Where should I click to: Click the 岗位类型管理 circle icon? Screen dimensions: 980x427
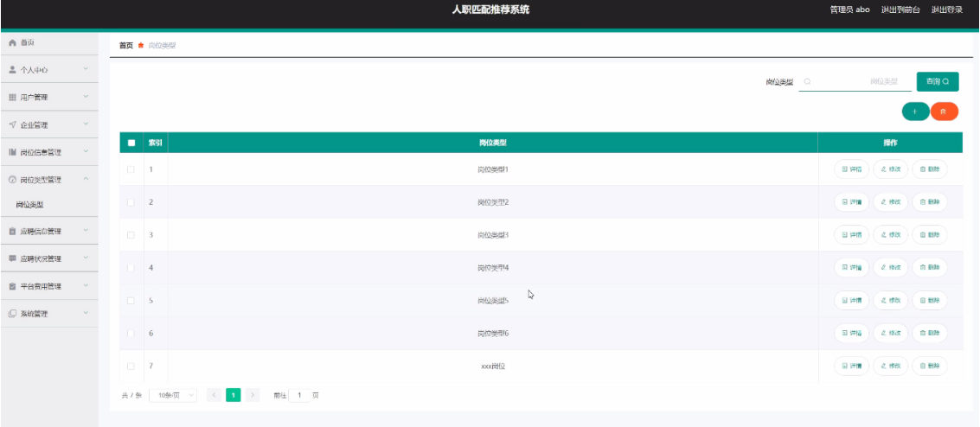tap(12, 180)
